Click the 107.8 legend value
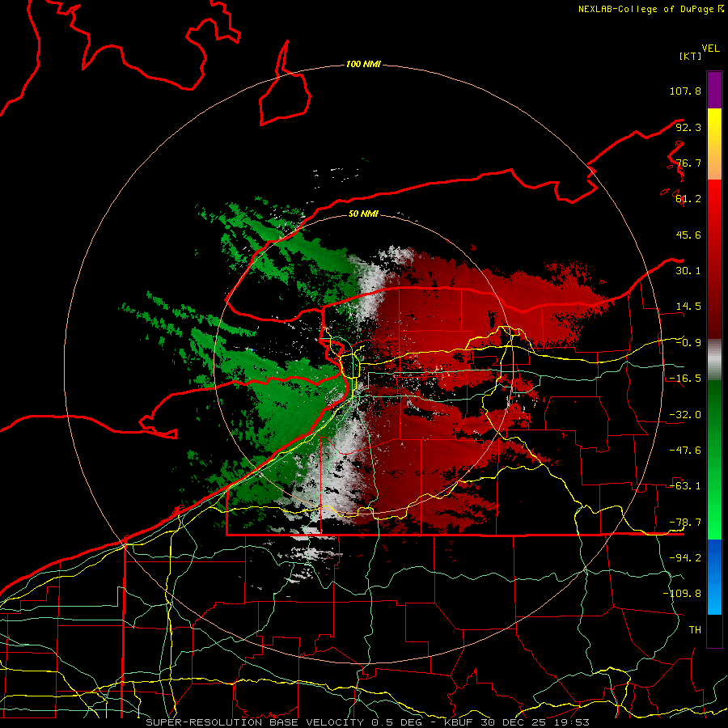Screen dimensions: 728x728 coord(685,91)
